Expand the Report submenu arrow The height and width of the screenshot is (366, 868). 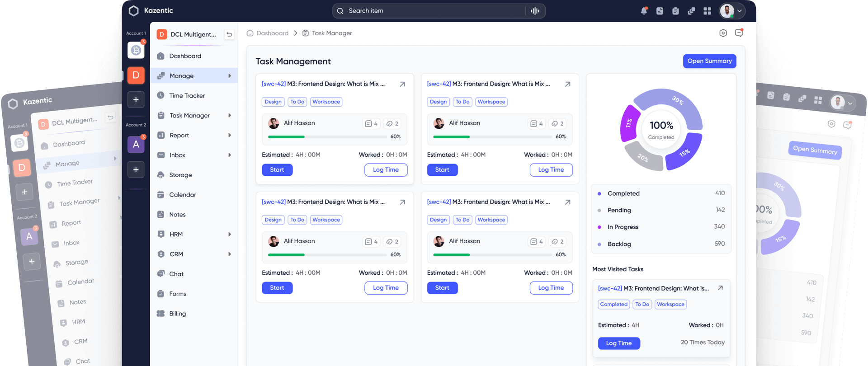230,136
